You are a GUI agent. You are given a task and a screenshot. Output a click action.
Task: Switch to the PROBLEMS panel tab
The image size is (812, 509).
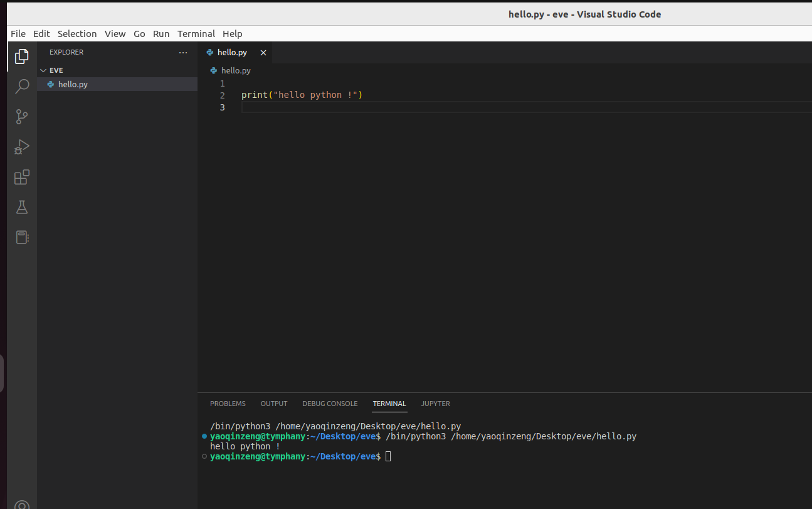[x=228, y=404]
